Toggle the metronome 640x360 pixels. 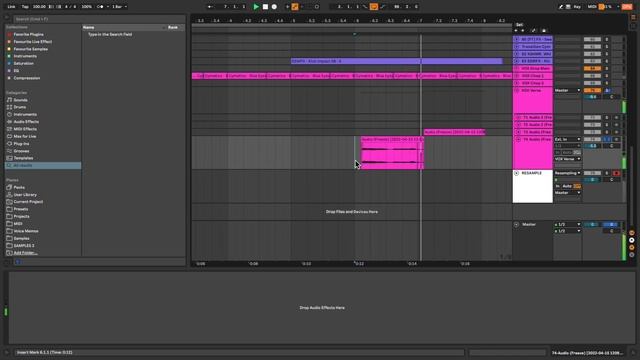(100, 7)
